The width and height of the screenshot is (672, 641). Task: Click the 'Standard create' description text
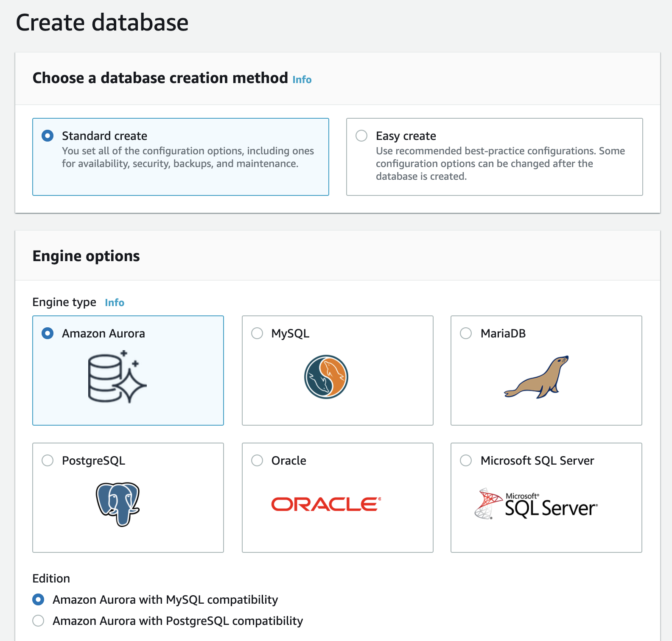click(x=188, y=157)
